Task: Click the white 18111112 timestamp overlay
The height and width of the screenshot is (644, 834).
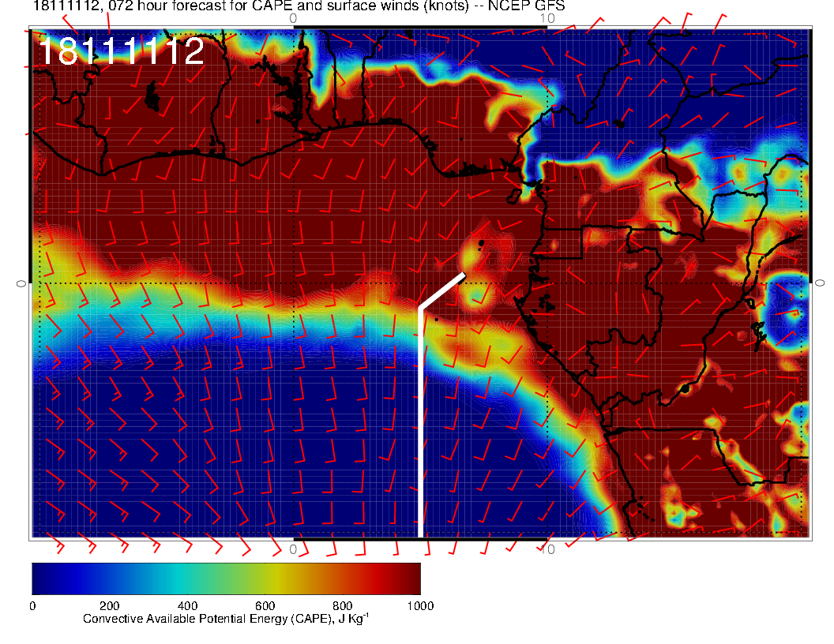Action: 121,52
